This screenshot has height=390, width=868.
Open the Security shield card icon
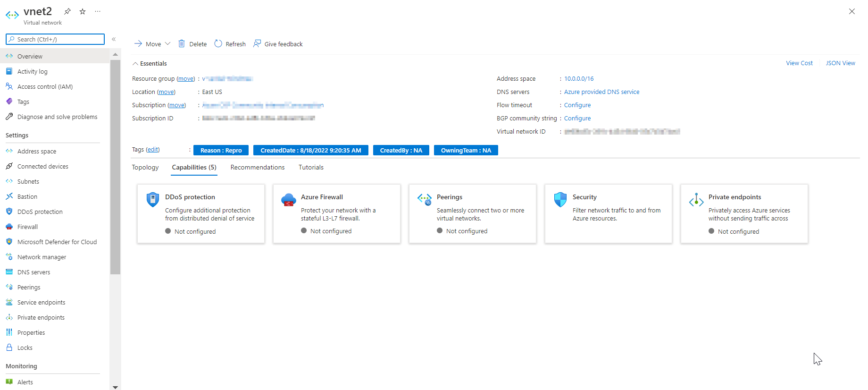(560, 200)
